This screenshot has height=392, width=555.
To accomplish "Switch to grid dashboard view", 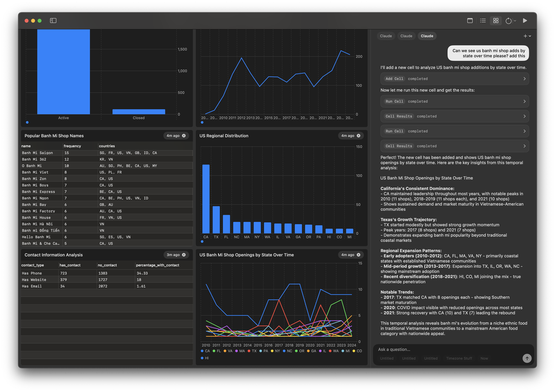I will click(x=496, y=21).
